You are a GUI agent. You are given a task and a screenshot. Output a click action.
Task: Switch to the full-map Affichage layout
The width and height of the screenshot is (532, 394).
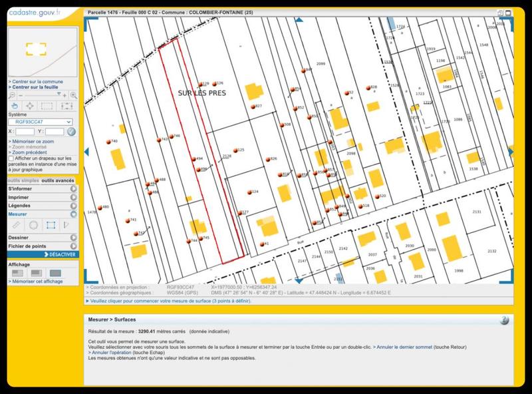pos(55,272)
